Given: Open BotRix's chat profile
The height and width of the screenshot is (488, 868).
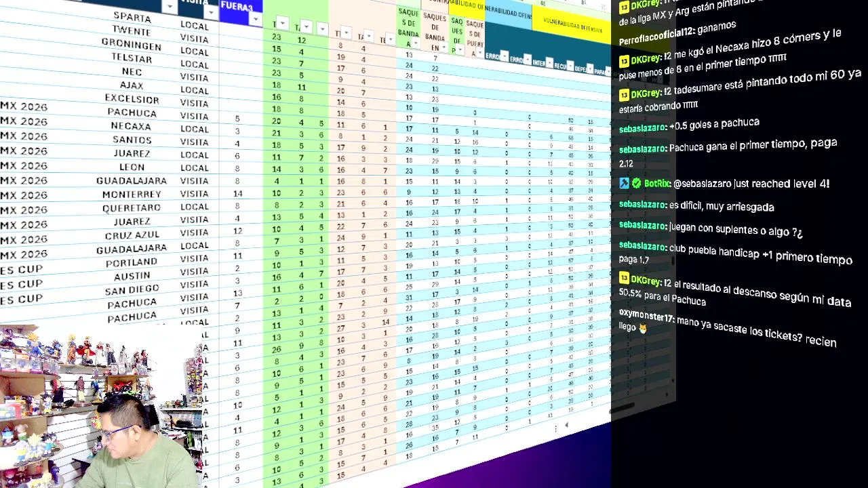Looking at the screenshot, I should coord(657,183).
